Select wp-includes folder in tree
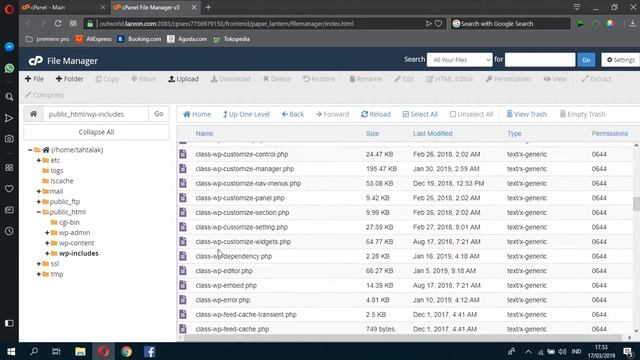640x360 pixels. [78, 253]
